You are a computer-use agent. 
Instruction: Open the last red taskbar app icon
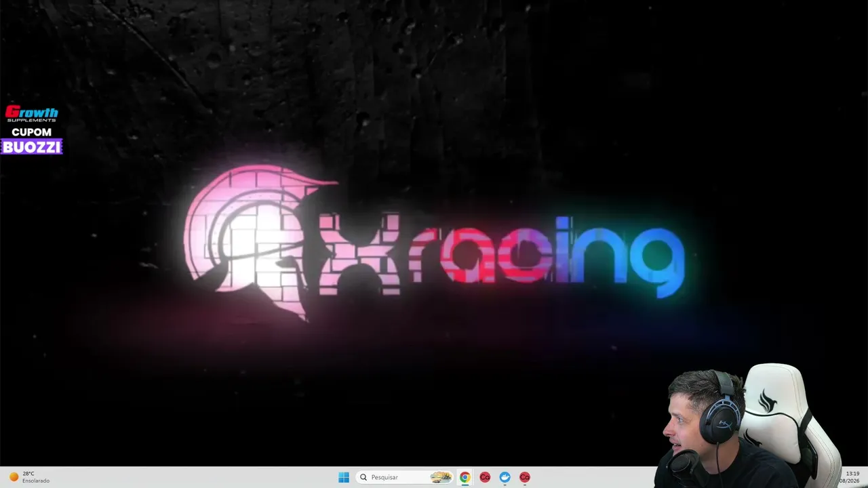(x=525, y=477)
